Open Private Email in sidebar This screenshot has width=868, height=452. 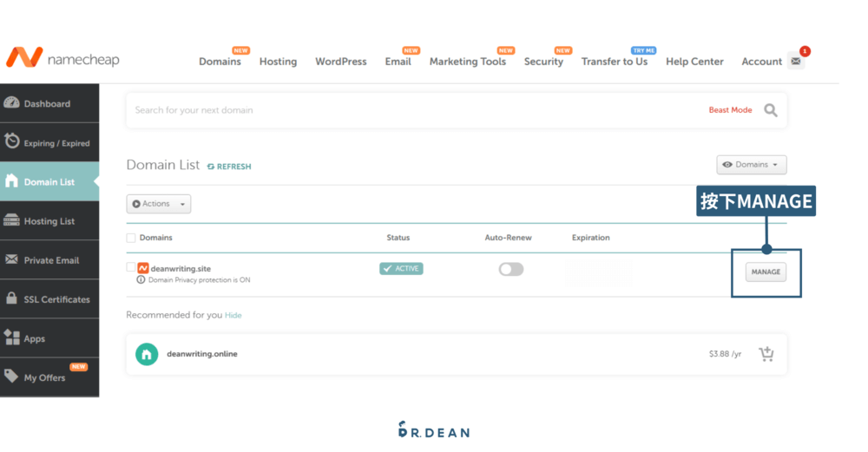[x=50, y=260]
